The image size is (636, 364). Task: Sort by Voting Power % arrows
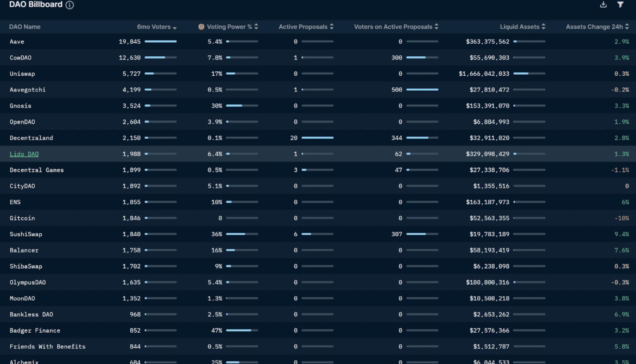click(x=256, y=27)
